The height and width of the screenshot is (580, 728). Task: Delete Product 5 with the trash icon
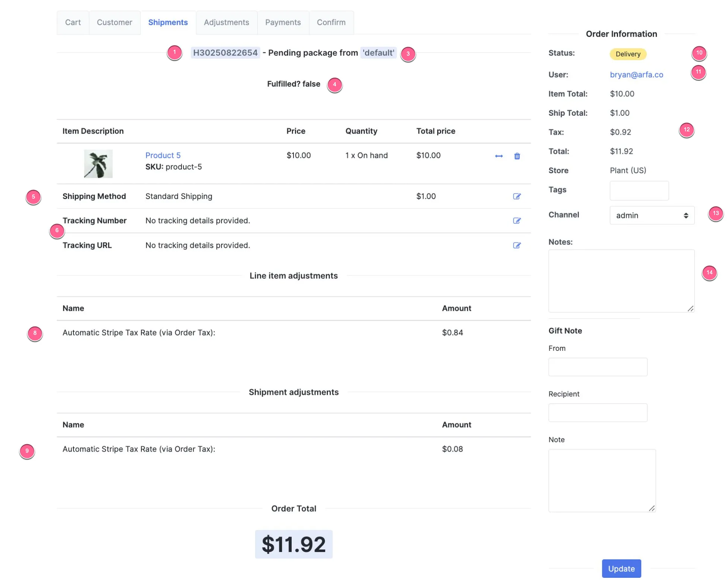517,156
